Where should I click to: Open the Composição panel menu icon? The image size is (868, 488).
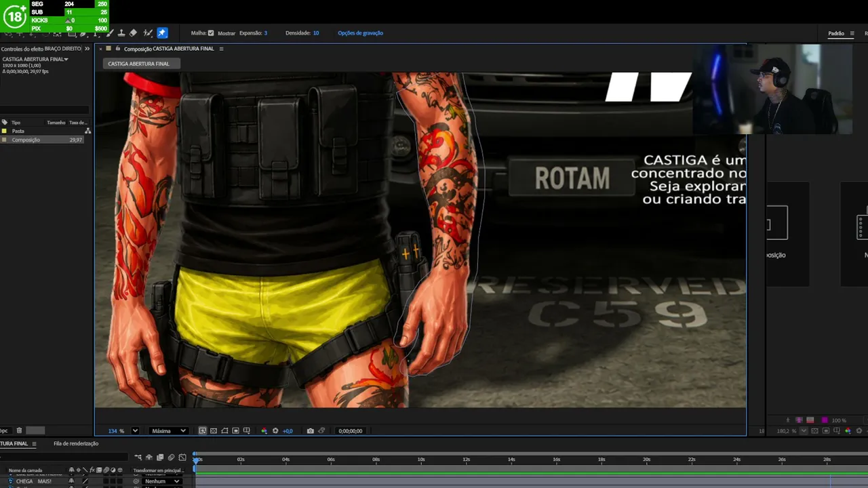(221, 49)
